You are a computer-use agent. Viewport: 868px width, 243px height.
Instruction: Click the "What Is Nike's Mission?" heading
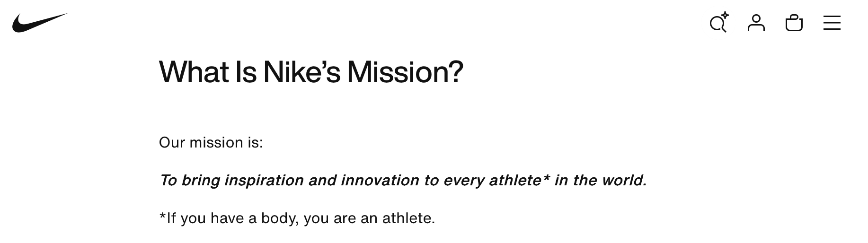coord(311,72)
